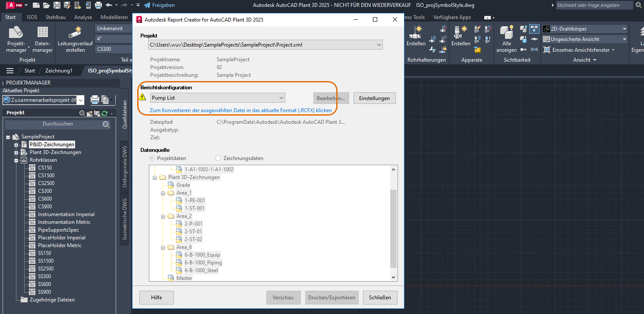Click the printer icon in the Projektmanager
The height and width of the screenshot is (314, 644).
(95, 100)
